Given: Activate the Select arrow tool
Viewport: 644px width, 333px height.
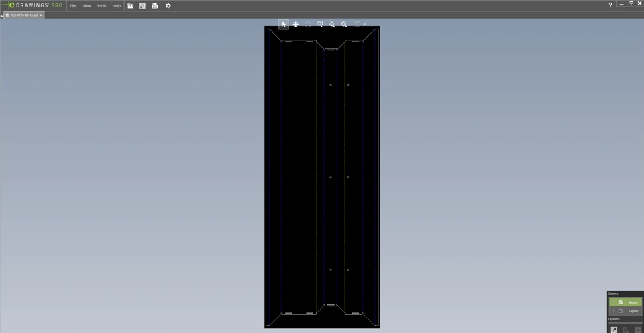Looking at the screenshot, I should (283, 25).
